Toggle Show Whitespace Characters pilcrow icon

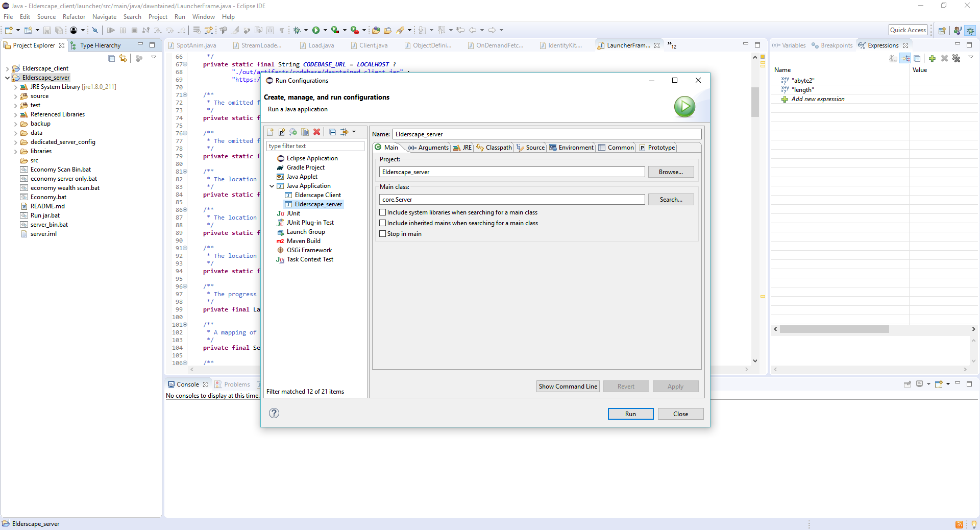click(281, 31)
